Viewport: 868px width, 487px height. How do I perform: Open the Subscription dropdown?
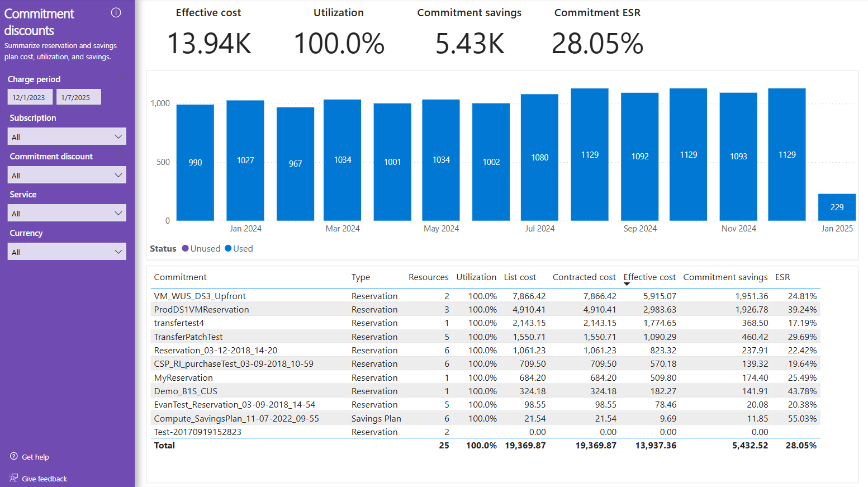point(67,136)
